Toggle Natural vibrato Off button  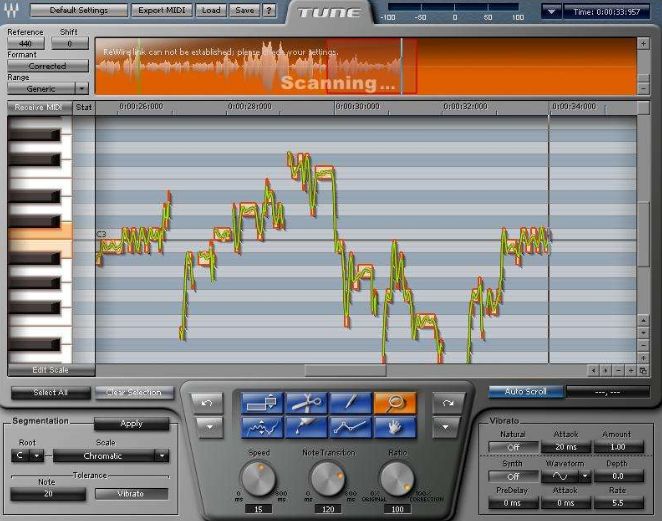(513, 447)
